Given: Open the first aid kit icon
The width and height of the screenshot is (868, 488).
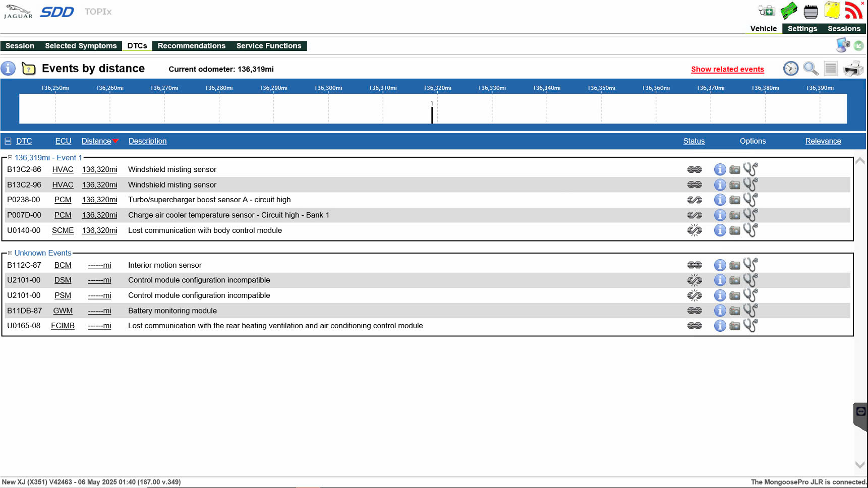Looking at the screenshot, I should [767, 11].
